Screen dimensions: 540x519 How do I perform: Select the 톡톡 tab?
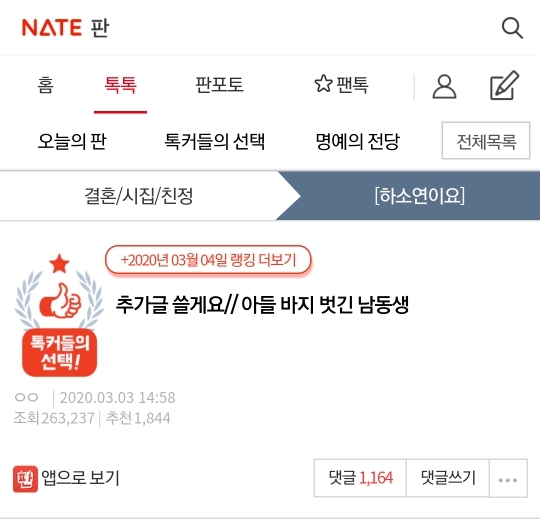click(x=121, y=85)
